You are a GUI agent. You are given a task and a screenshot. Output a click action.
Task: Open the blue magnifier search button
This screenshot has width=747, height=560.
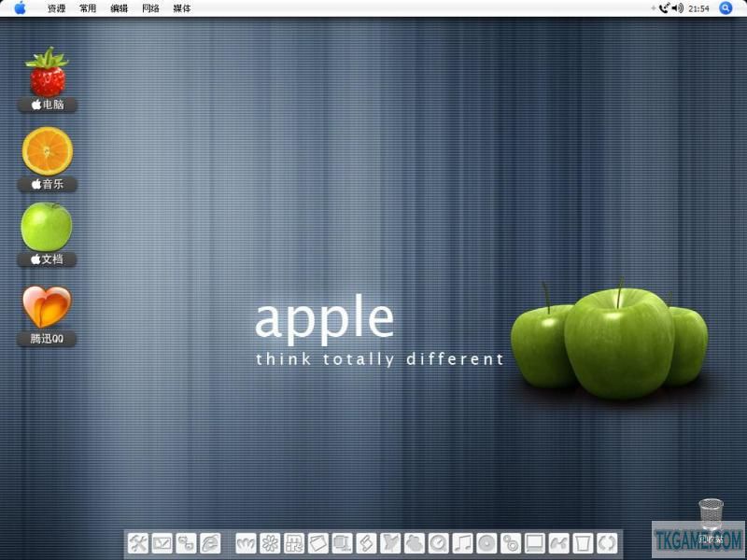tap(726, 8)
